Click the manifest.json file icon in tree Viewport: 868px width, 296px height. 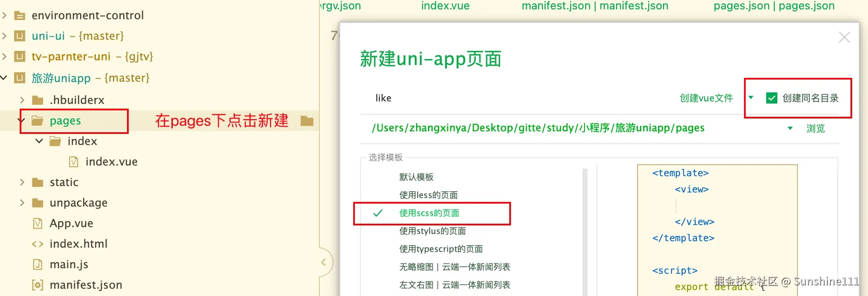click(x=38, y=285)
